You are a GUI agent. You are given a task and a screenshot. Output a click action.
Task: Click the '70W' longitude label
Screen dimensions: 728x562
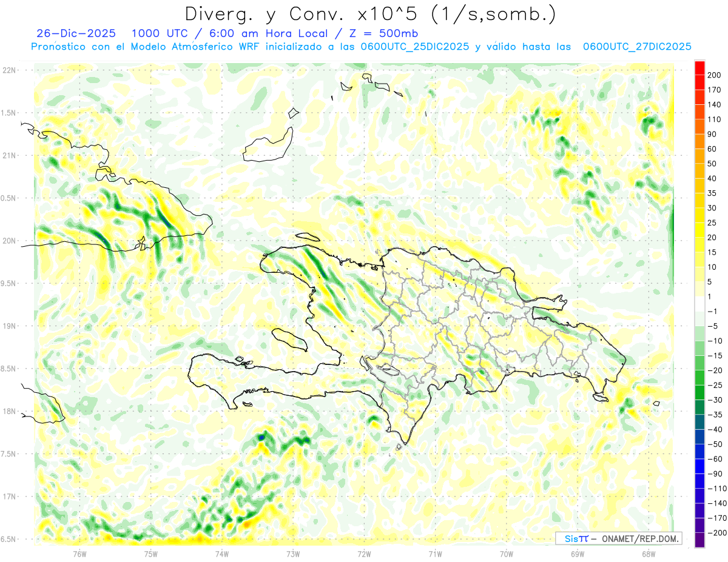pos(507,554)
